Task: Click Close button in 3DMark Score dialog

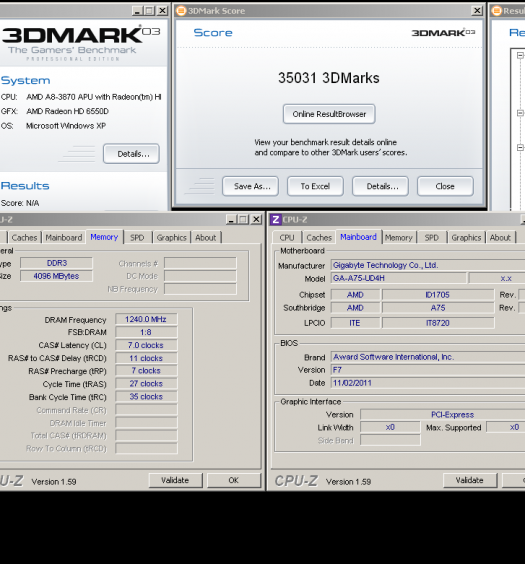Action: [x=445, y=186]
